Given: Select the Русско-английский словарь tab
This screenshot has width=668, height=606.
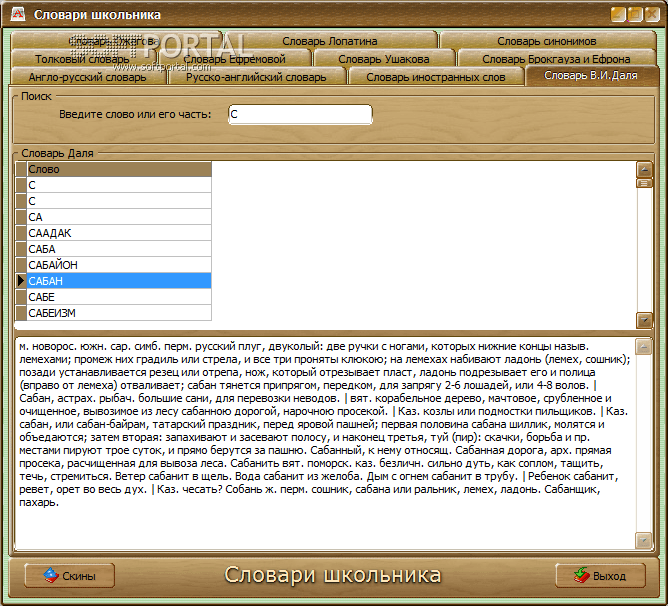Looking at the screenshot, I should click(x=256, y=77).
